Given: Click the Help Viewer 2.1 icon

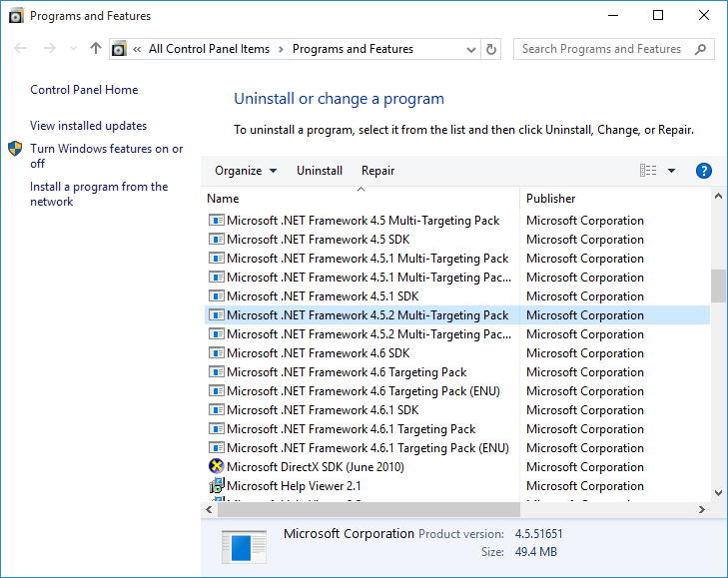Looking at the screenshot, I should [x=217, y=485].
